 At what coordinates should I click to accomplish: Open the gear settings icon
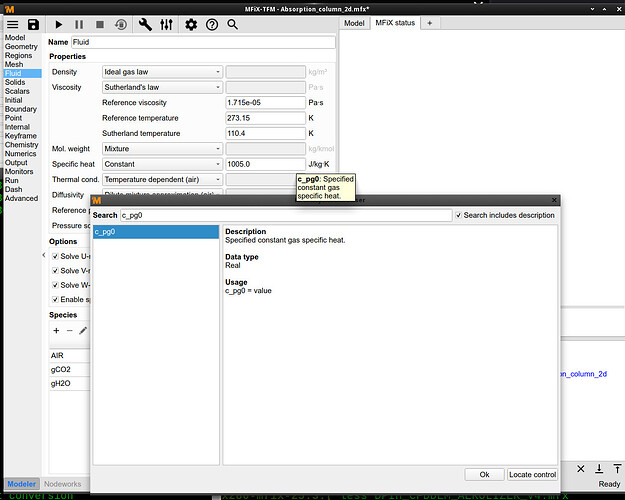[191, 24]
